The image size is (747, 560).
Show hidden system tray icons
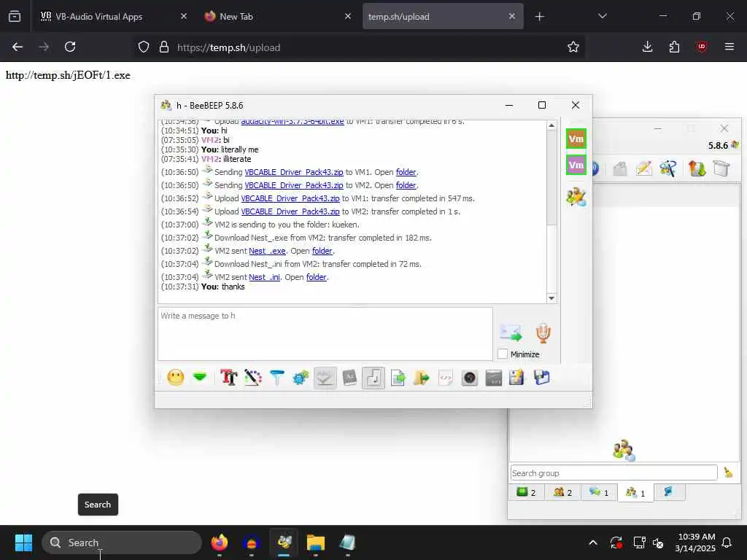tap(592, 542)
